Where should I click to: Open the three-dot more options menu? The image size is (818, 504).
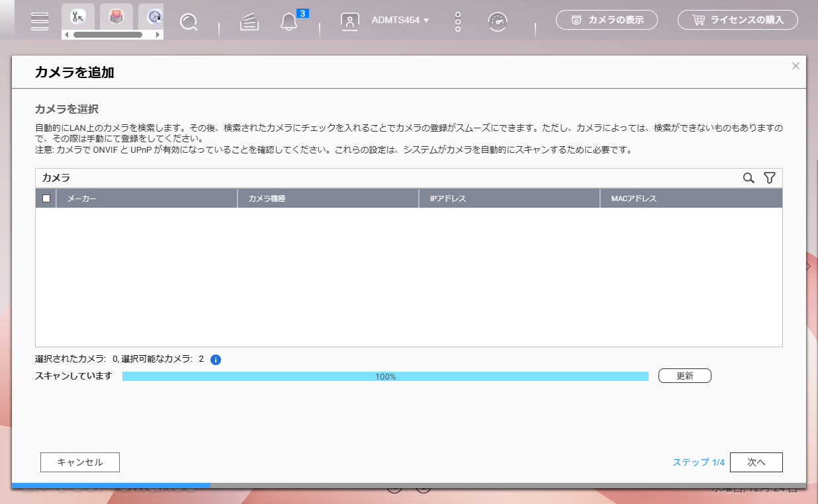pos(457,21)
